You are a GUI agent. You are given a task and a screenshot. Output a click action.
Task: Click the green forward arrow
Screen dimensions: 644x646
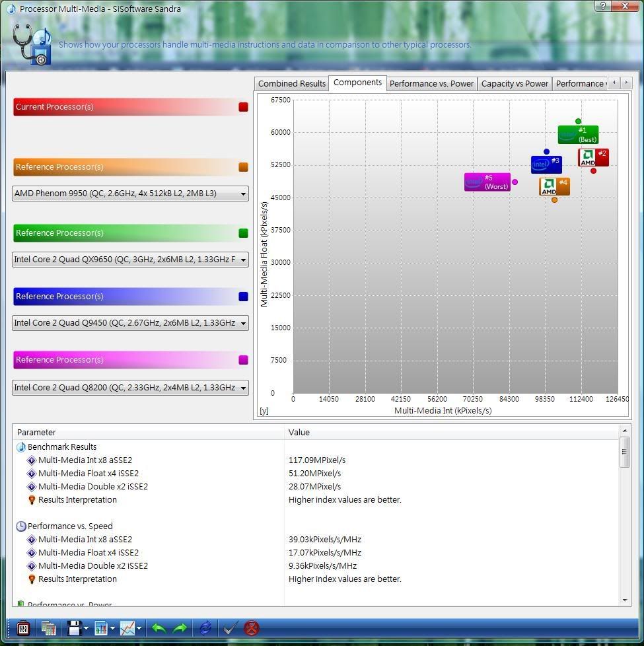180,628
